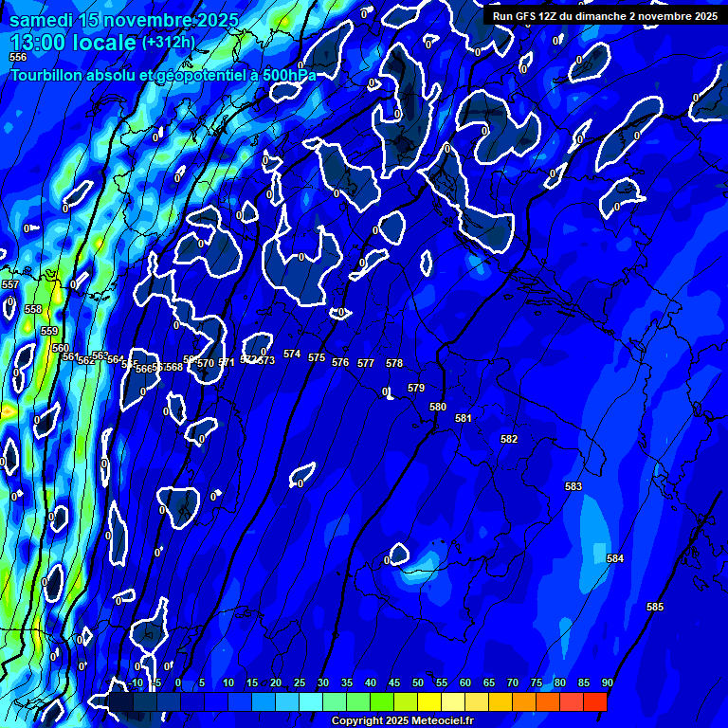Click the 582 contour value on map
Screen dimensions: 728x728
point(509,439)
